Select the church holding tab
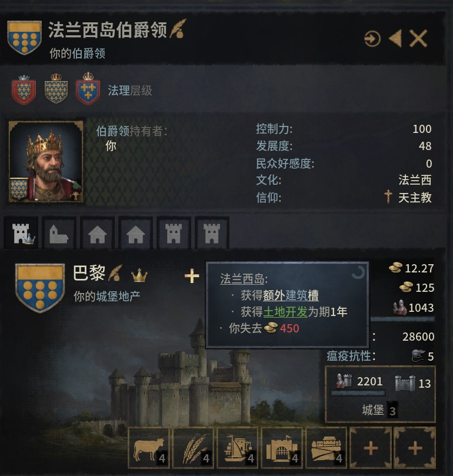This screenshot has width=453, height=476. point(59,233)
